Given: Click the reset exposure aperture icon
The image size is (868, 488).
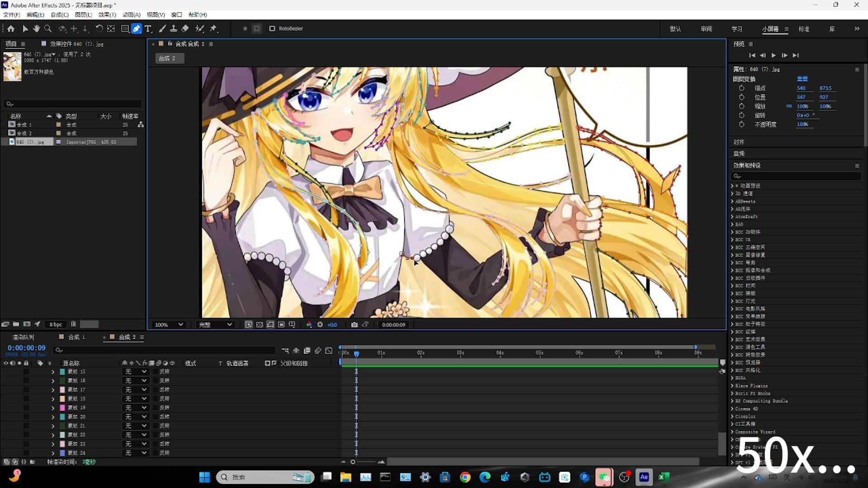Looking at the screenshot, I should [320, 324].
